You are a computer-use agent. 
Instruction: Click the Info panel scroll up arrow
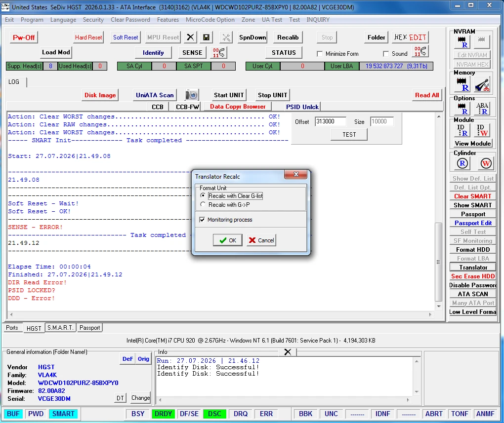417,361
